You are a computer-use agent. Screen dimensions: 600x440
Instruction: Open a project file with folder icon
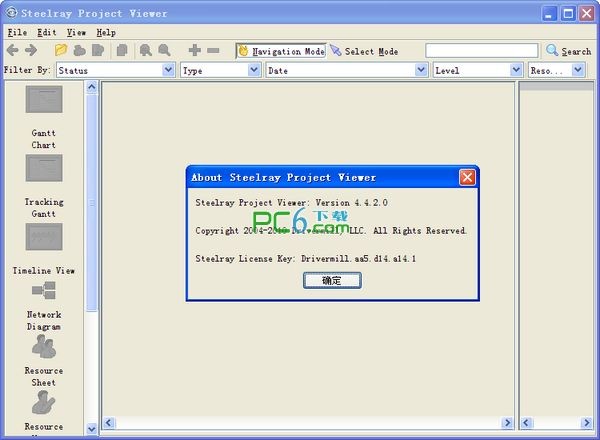61,50
